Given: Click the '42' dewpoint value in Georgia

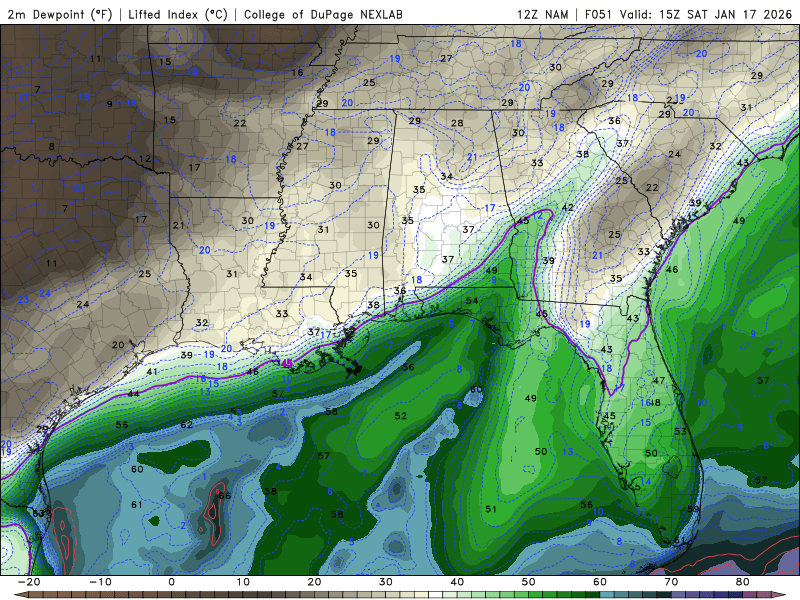Looking at the screenshot, I should 567,207.
